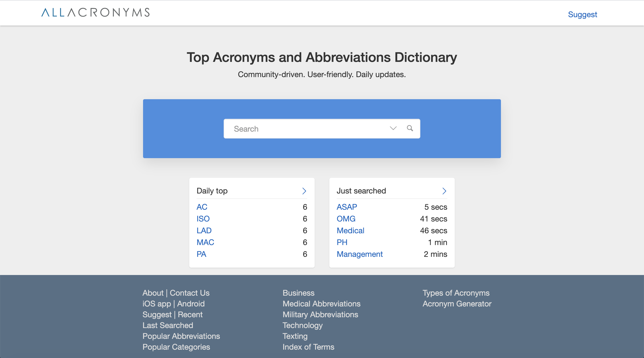
Task: Select LAD from Daily top
Action: click(204, 230)
